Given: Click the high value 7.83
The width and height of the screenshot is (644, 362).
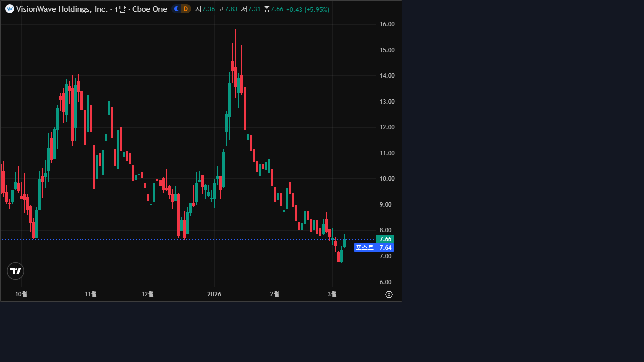Looking at the screenshot, I should [x=231, y=9].
